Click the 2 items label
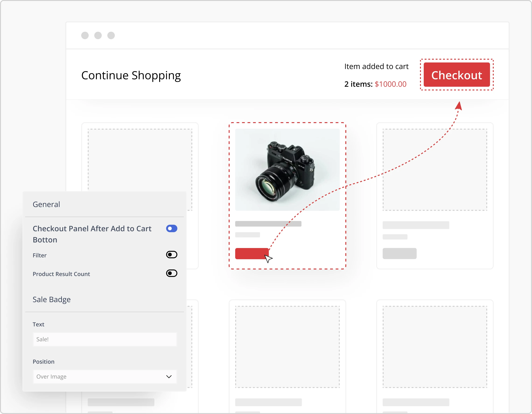Screen dimensions: 532x414 pos(358,84)
